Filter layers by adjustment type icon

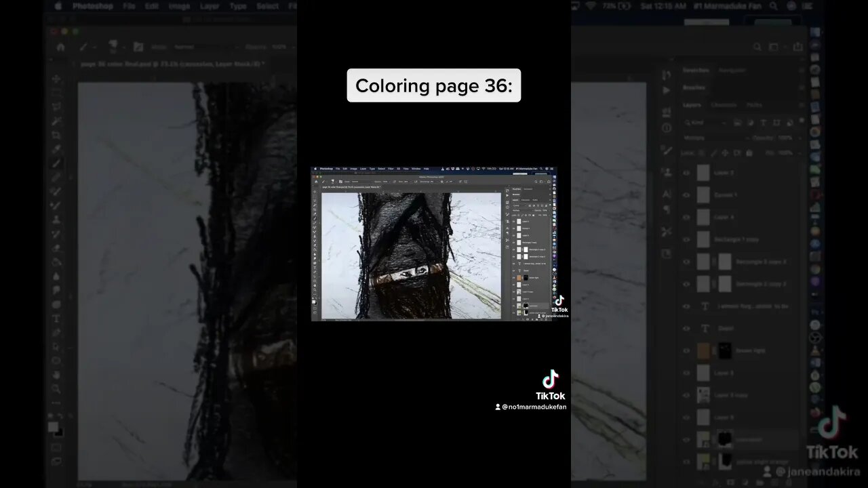click(x=750, y=122)
